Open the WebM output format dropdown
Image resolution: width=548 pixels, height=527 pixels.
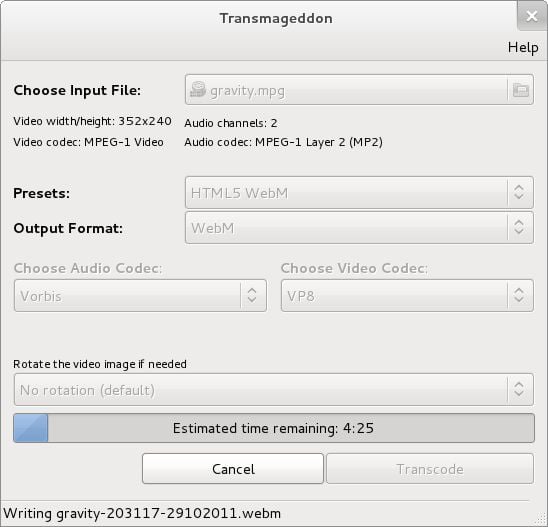[359, 228]
